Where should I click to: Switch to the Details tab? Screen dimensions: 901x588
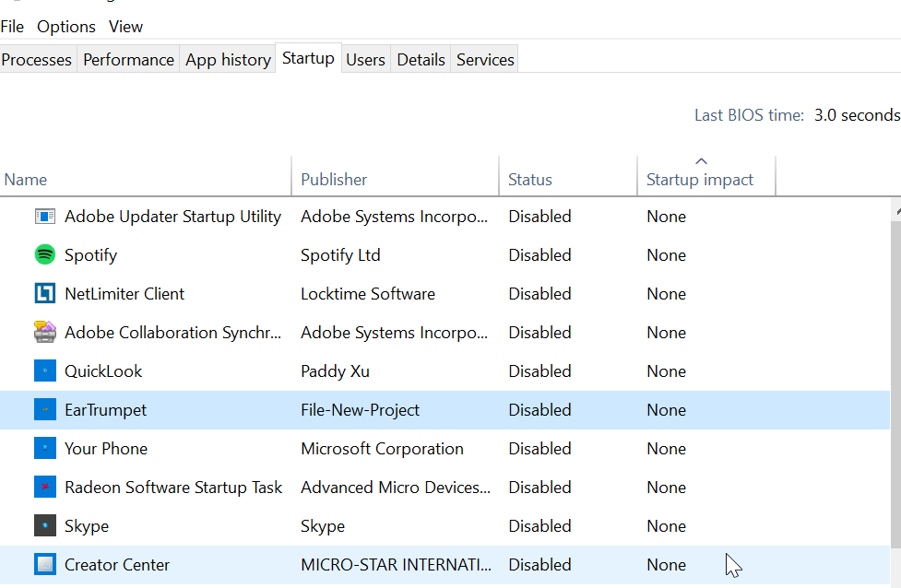(421, 60)
